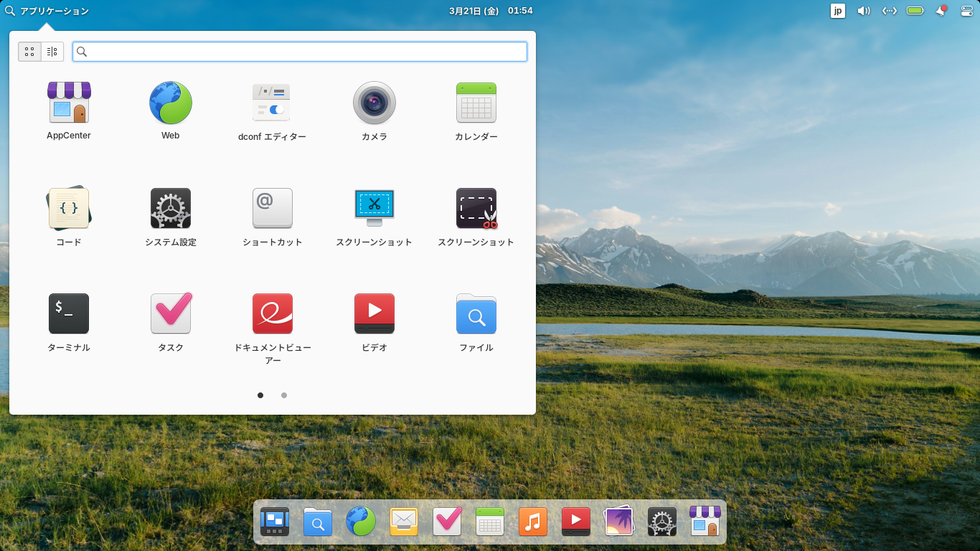Select grid view in the launcher

coord(29,51)
